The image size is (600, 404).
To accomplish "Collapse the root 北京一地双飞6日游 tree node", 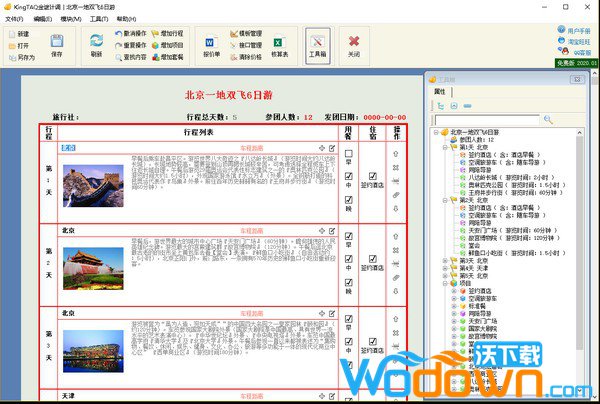I will tap(436, 132).
